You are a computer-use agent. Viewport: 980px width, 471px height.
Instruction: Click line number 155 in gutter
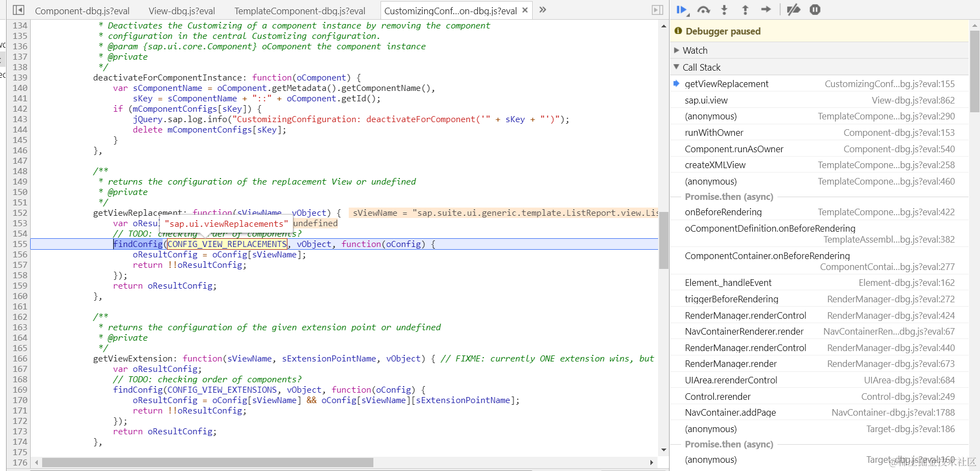point(20,244)
